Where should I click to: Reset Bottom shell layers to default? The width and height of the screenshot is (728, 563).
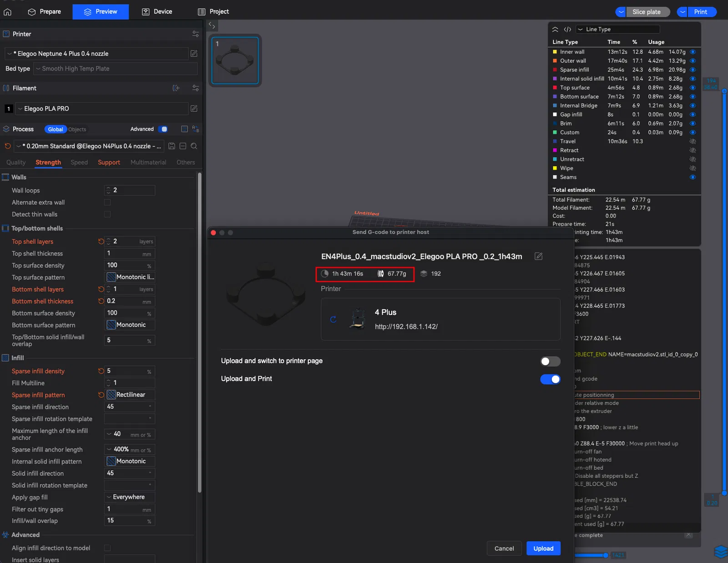(101, 289)
